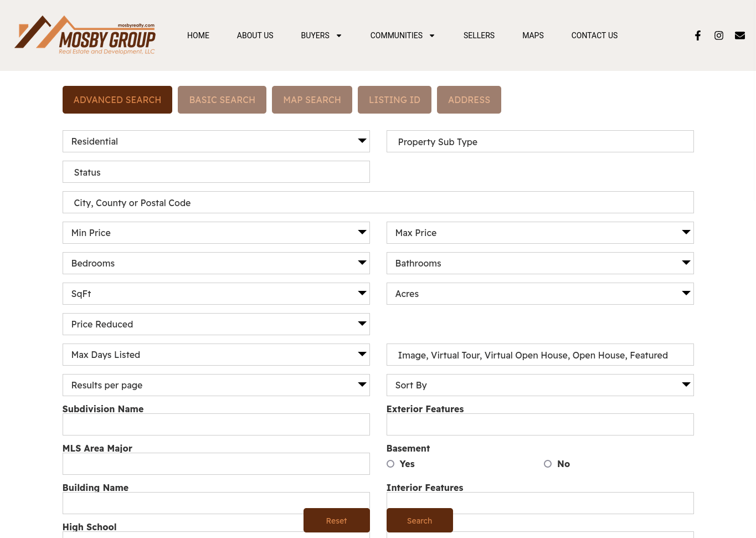Expand the Sort By dropdown

[x=540, y=385]
